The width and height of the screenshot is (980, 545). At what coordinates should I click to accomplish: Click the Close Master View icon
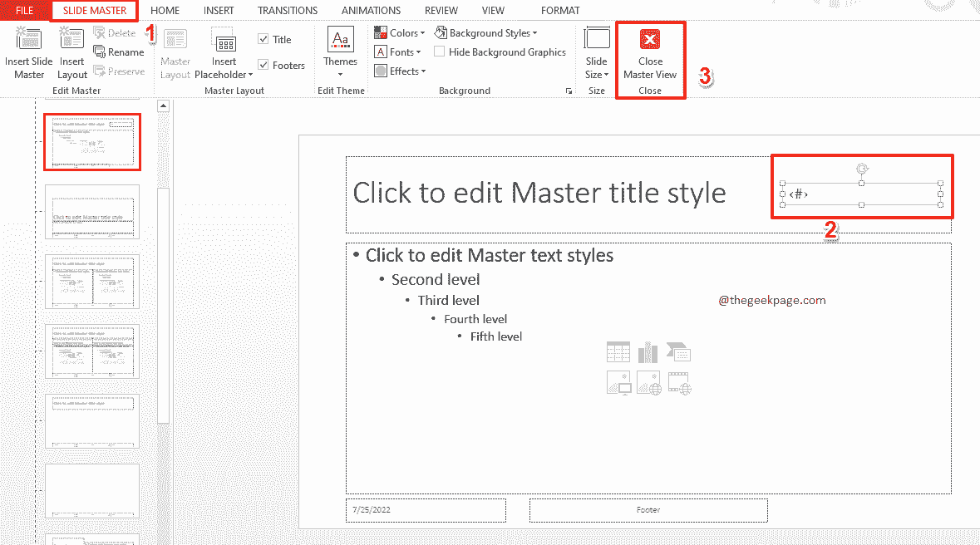click(650, 40)
